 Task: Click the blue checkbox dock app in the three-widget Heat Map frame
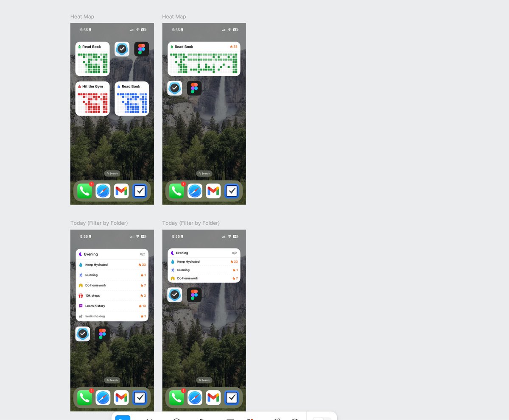(140, 191)
